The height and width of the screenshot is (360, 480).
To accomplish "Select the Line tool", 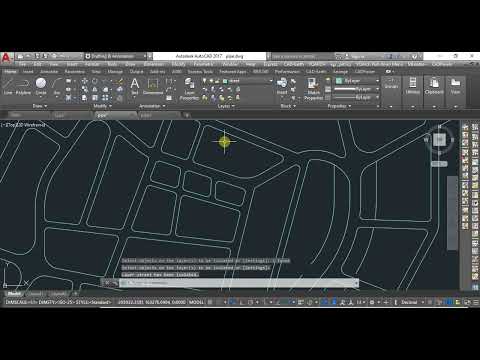I will tap(8, 86).
